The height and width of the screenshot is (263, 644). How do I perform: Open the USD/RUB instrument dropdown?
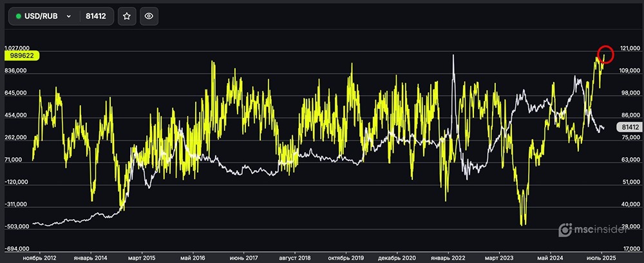[44, 17]
